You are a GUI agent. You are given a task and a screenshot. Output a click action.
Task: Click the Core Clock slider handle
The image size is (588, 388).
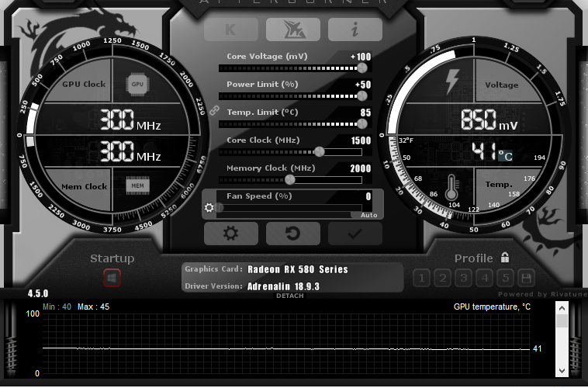319,151
